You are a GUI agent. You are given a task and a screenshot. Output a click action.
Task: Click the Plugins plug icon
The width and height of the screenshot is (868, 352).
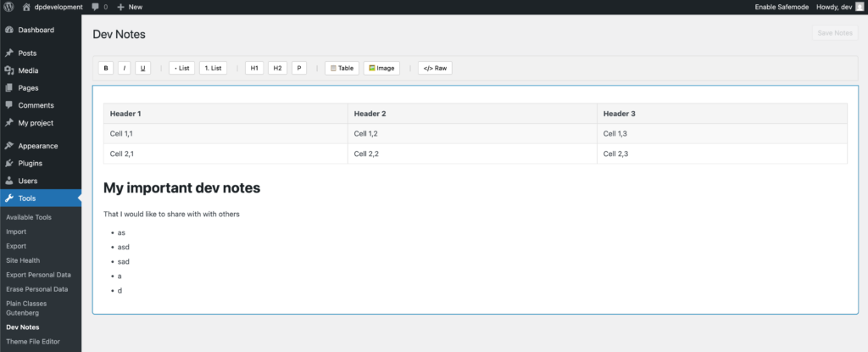pos(8,163)
